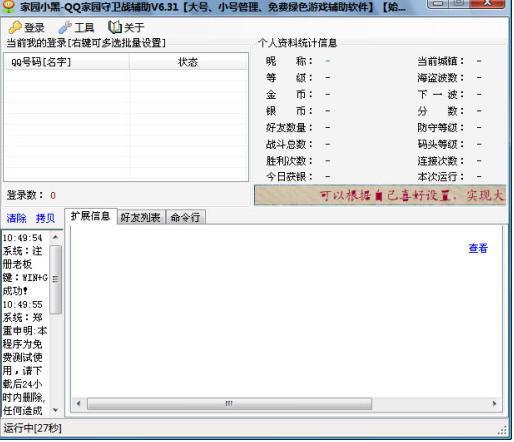Click the horizontal scrollbar thumb
514x442 pixels.
(229, 403)
